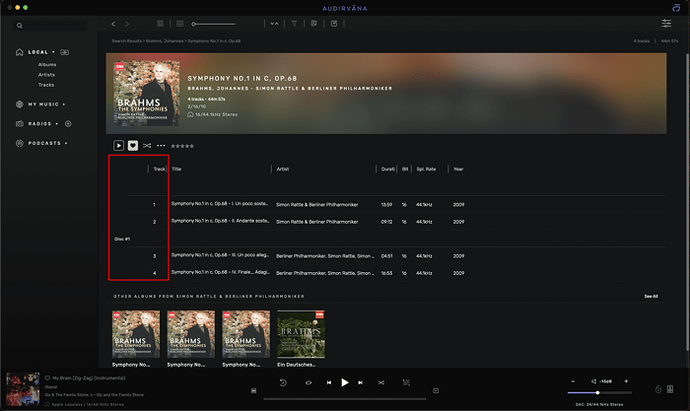The width and height of the screenshot is (690, 411).
Task: Open Albums in the sidebar
Action: 47,64
